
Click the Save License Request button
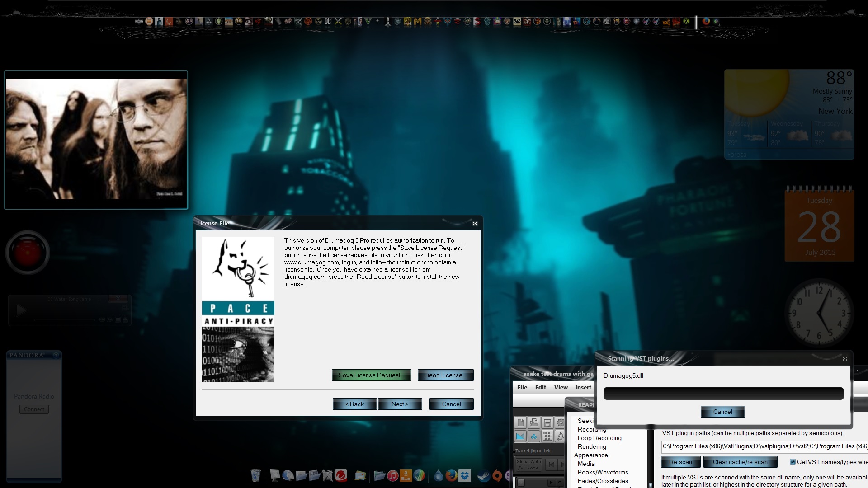point(371,375)
